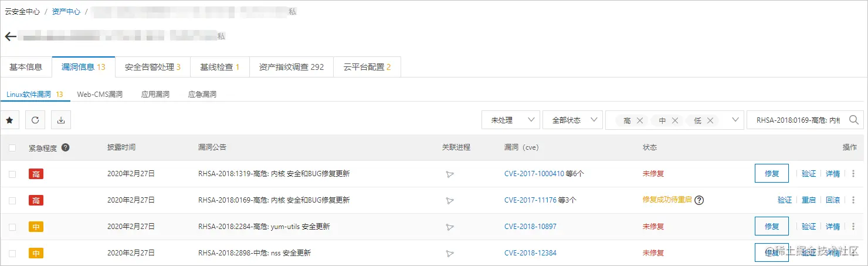Click the 未修复 status in RHSA-2018:1319 row
Screen dimensions: 868x266
pyautogui.click(x=653, y=174)
